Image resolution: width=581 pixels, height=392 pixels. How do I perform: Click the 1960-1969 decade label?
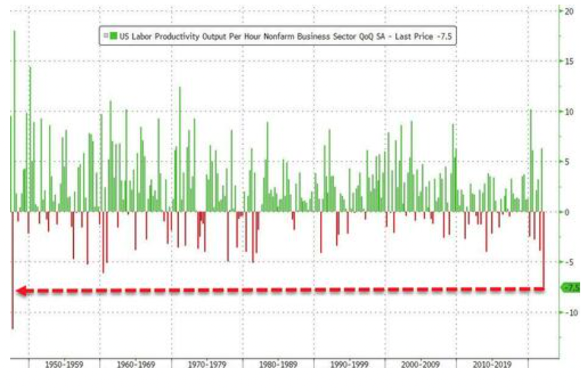click(x=136, y=365)
